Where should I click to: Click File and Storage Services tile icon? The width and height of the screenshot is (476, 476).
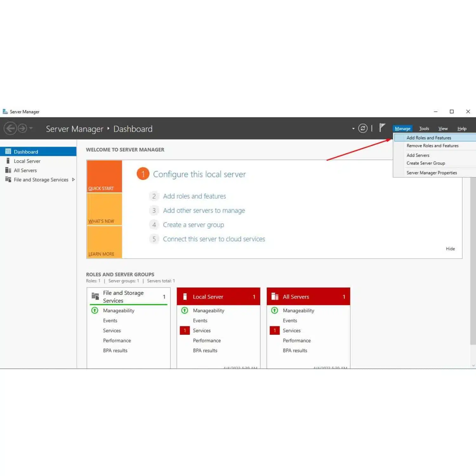point(95,296)
